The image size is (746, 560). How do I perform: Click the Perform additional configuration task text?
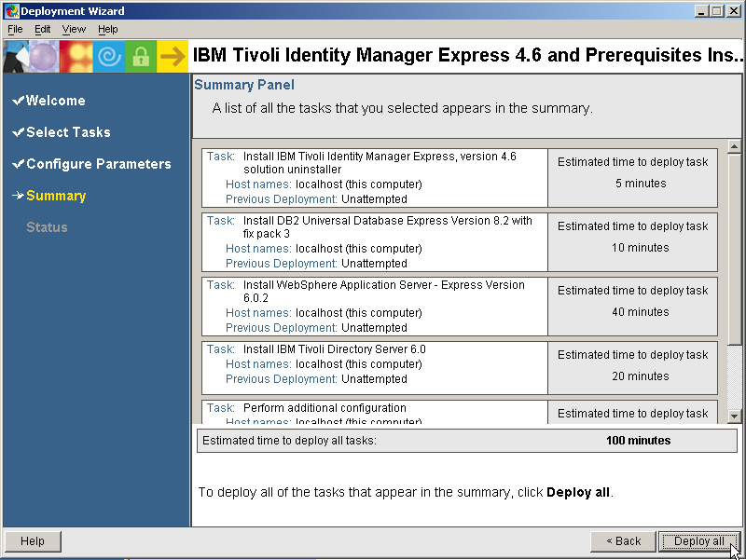pyautogui.click(x=325, y=408)
